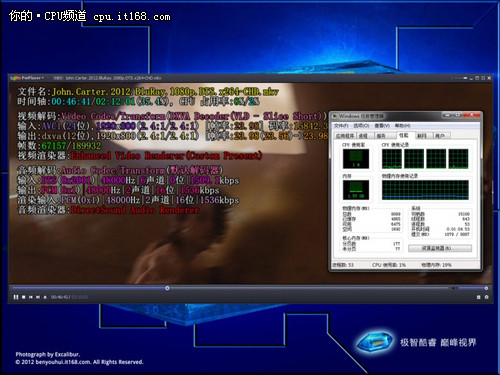
Task: Open playlist icon at bottom right
Action: [x=478, y=297]
